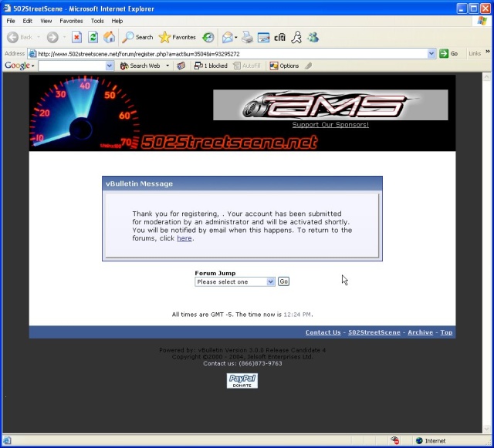Launch the Messenger buddies icon

click(x=313, y=38)
